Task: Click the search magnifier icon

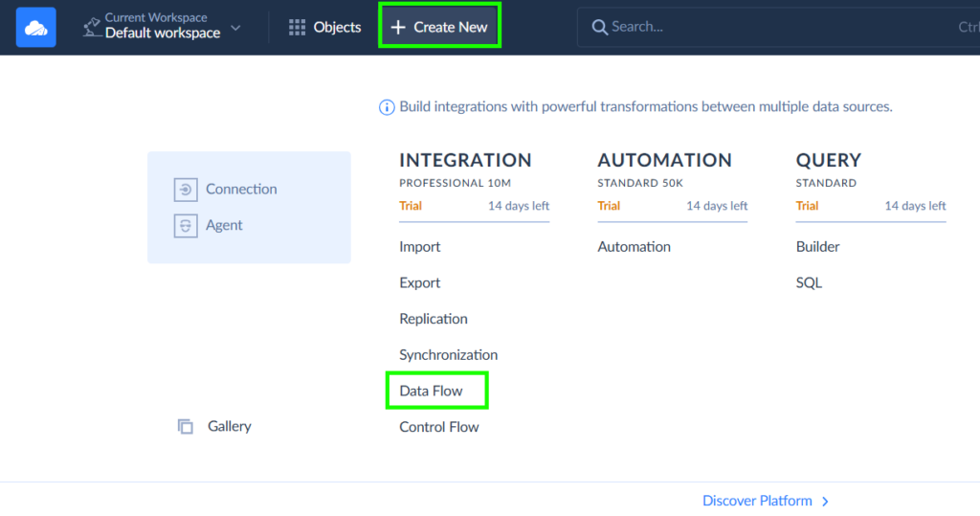Action: (599, 27)
